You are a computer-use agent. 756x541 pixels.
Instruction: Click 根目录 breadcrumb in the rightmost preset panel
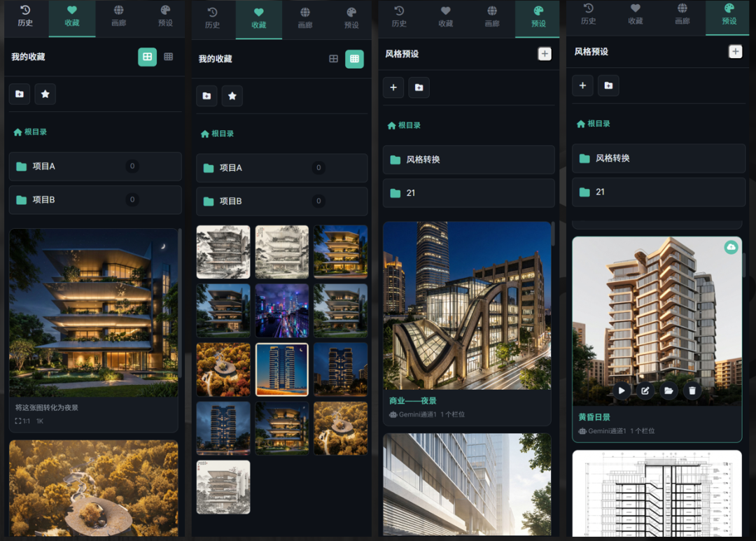593,123
